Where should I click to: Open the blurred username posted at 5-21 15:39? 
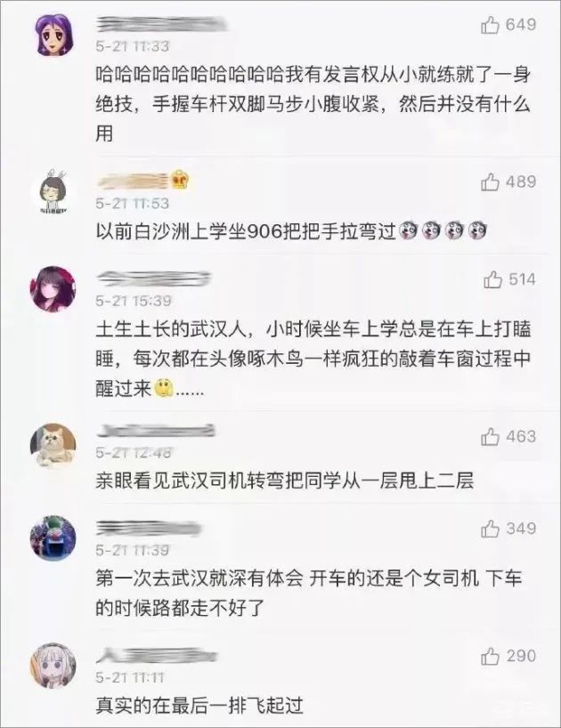tap(153, 279)
